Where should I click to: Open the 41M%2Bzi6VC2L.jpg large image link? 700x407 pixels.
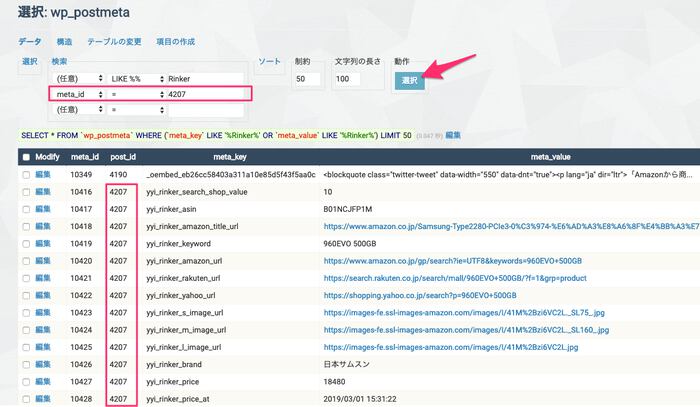click(451, 347)
